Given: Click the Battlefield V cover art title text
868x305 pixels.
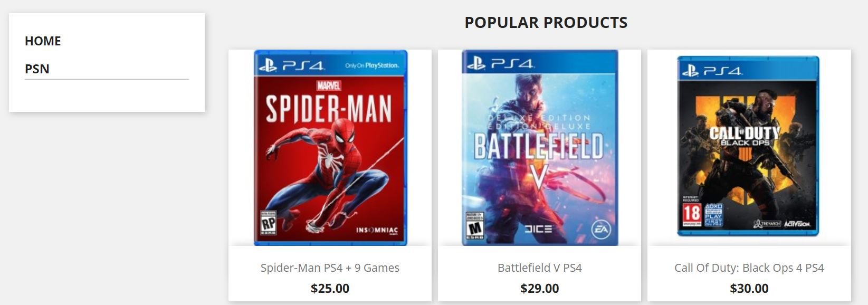Looking at the screenshot, I should click(538, 147).
